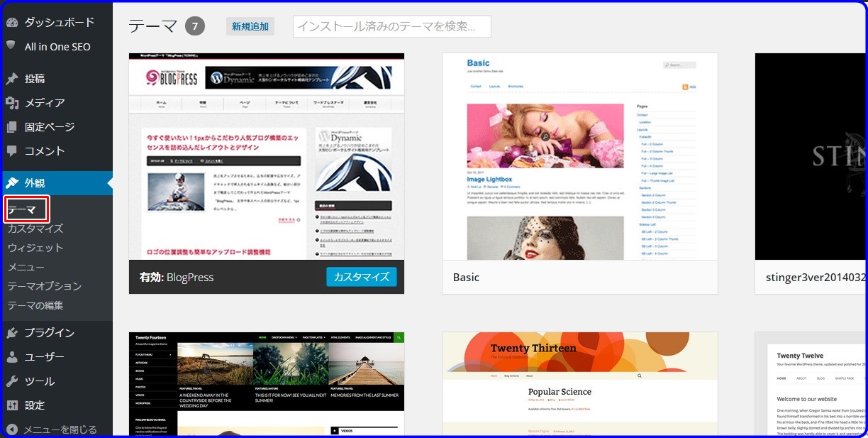Open the ウィジェット submenu link
The height and width of the screenshot is (438, 868).
pyautogui.click(x=35, y=248)
